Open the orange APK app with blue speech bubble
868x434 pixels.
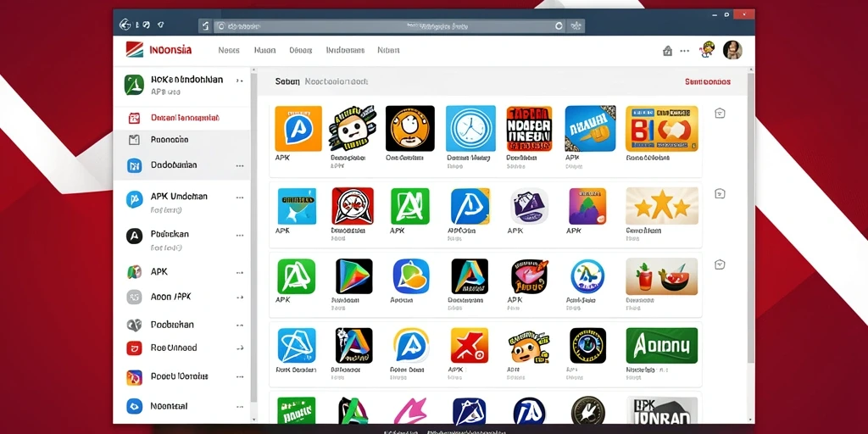[298, 129]
